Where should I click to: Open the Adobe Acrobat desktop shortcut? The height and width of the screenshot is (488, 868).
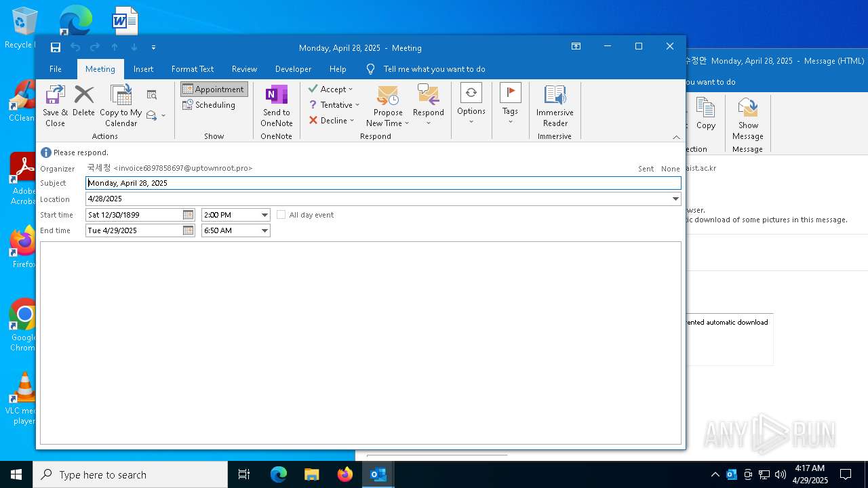pos(24,178)
